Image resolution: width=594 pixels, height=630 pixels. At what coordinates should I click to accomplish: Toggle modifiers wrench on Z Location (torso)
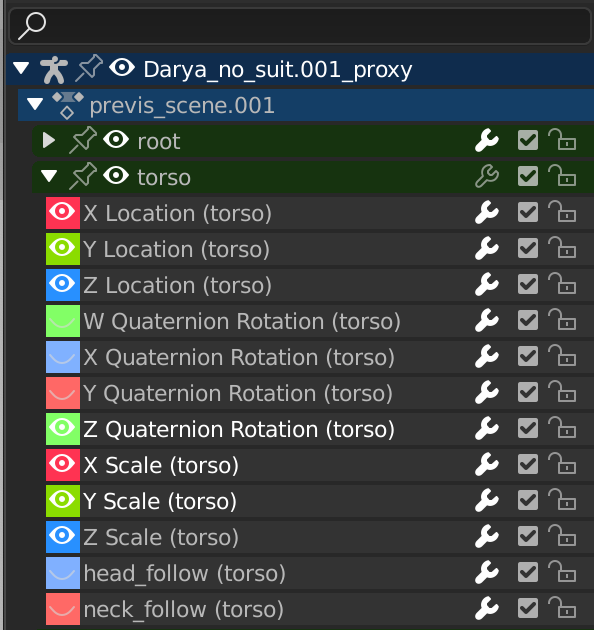(487, 284)
